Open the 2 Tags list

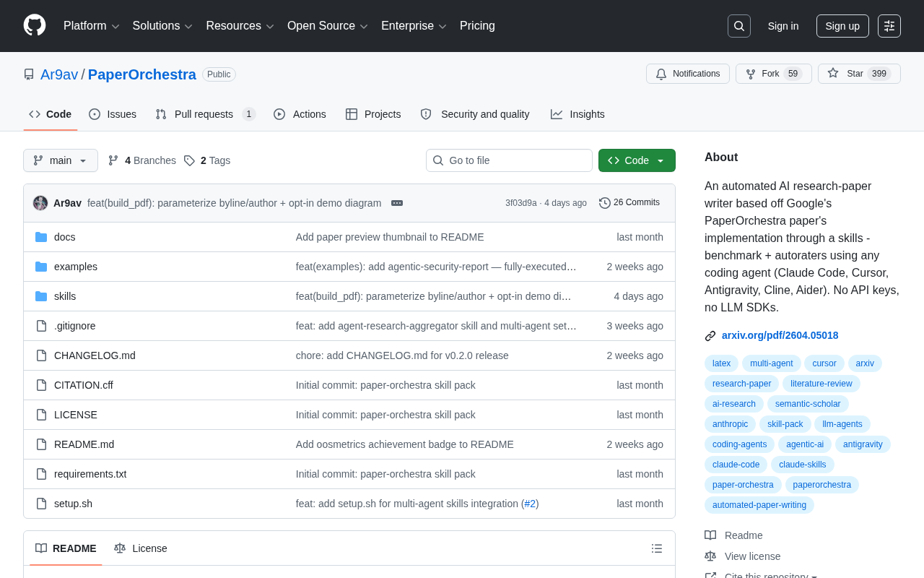click(x=207, y=160)
